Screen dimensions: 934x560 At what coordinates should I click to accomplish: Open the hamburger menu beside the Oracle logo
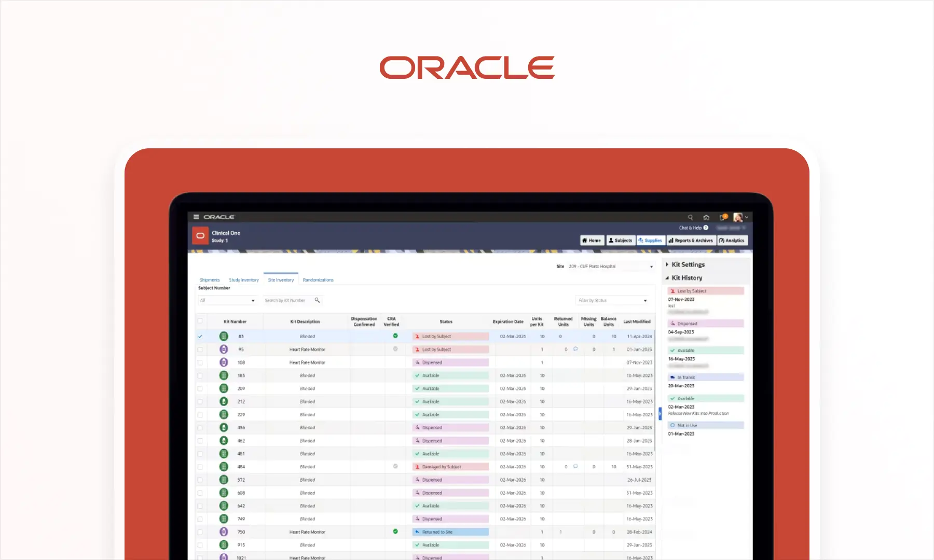click(x=196, y=217)
